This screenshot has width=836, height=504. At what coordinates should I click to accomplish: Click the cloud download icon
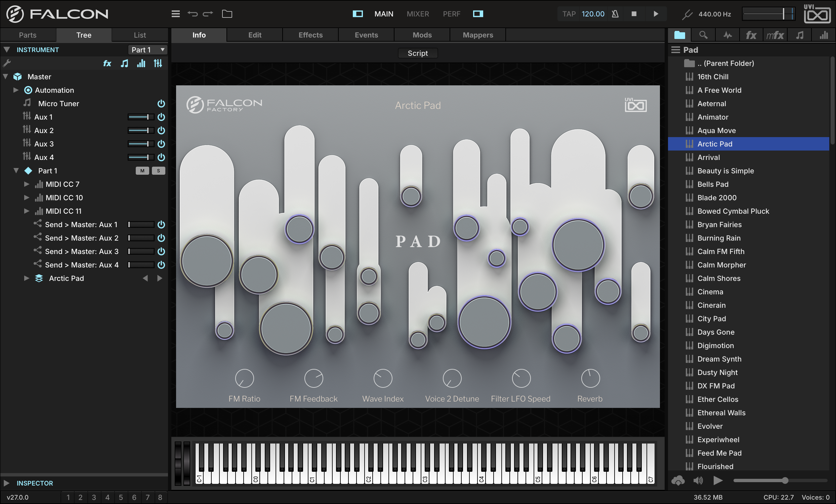(678, 480)
